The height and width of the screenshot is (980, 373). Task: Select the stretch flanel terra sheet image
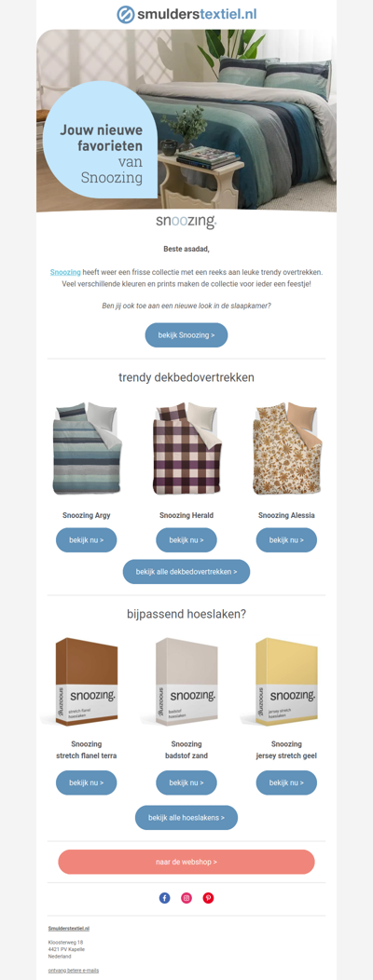87,681
